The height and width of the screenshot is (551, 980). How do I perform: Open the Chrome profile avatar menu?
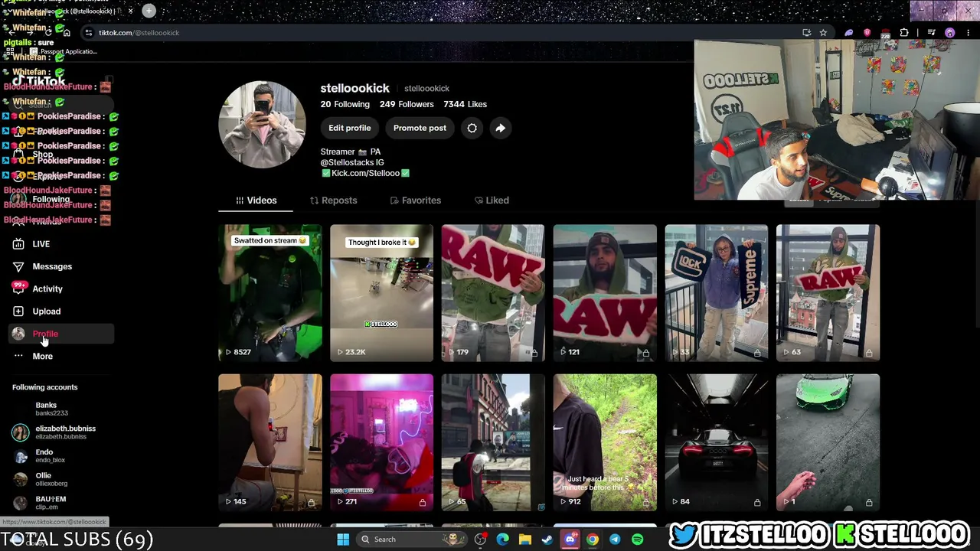950,33
